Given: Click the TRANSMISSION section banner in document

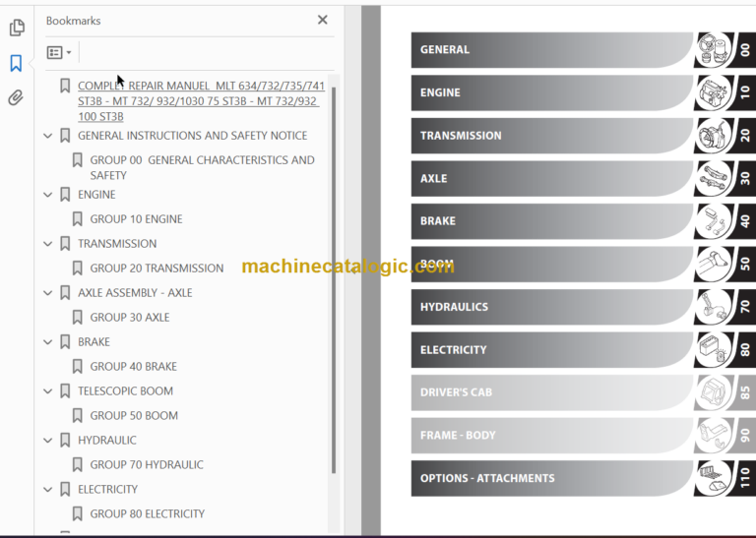Looking at the screenshot, I should [x=552, y=136].
